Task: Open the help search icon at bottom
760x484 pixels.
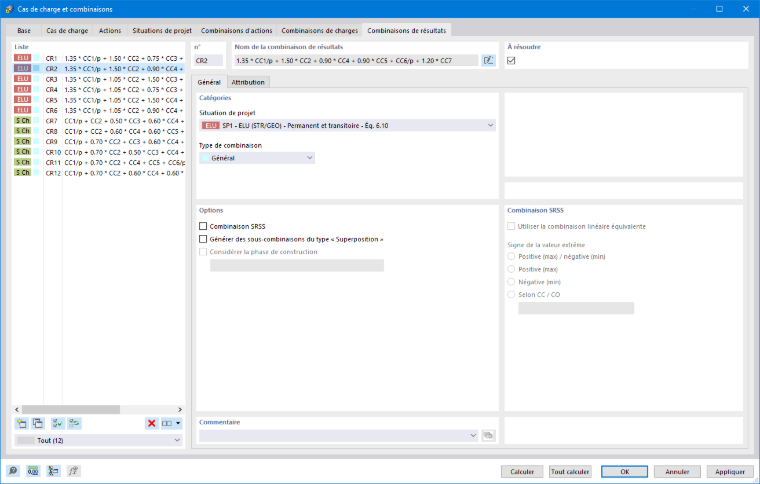Action: click(13, 471)
